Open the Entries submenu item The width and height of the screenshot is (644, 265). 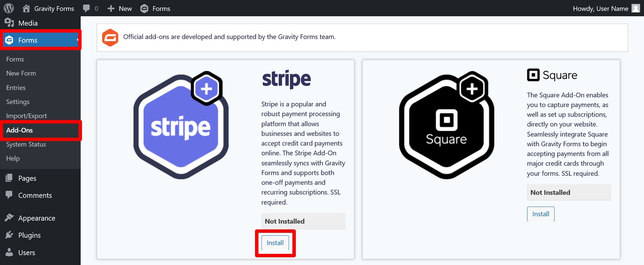[x=16, y=87]
